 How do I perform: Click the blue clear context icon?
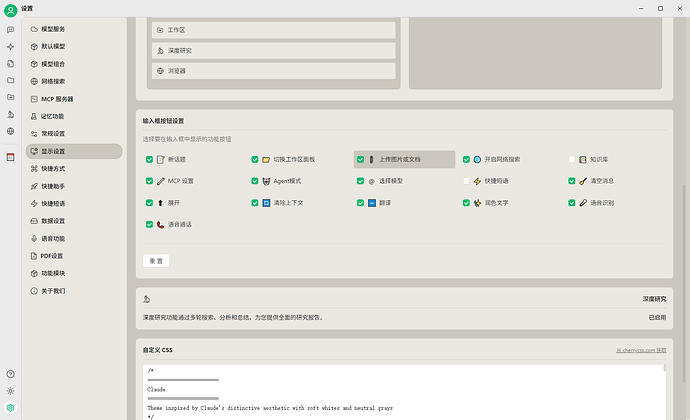pos(266,203)
